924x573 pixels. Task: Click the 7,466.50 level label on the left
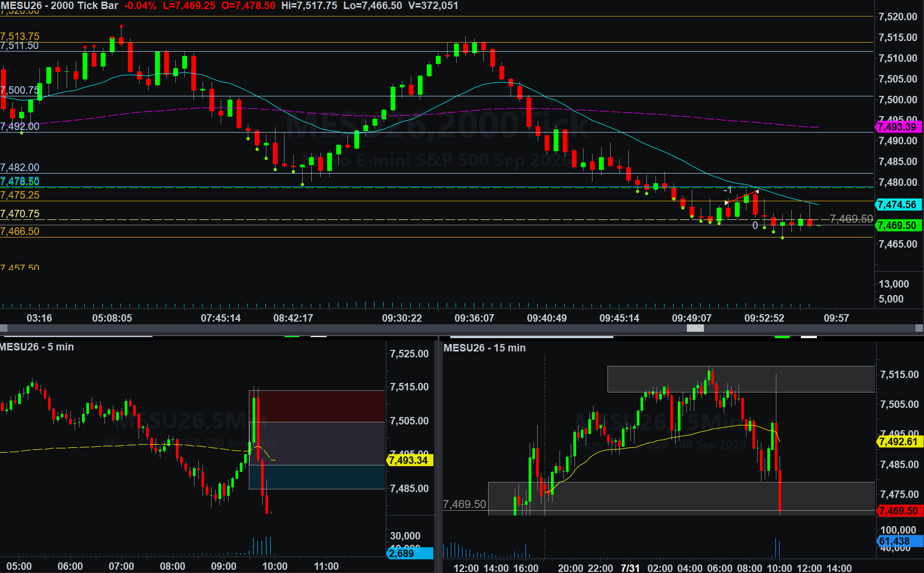(x=20, y=231)
